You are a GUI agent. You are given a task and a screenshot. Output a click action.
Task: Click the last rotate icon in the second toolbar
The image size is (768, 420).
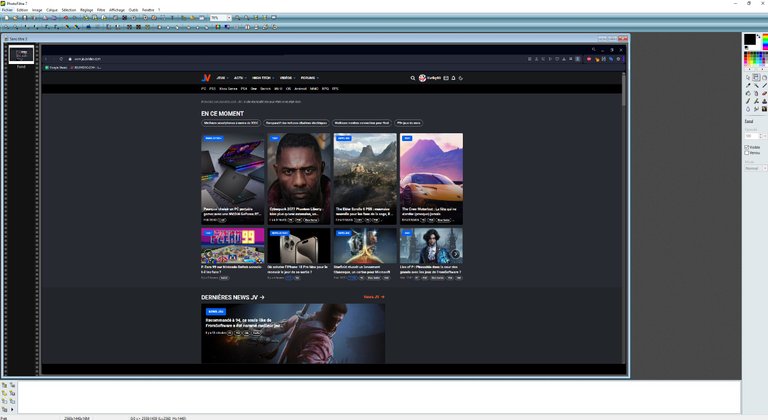(274, 27)
